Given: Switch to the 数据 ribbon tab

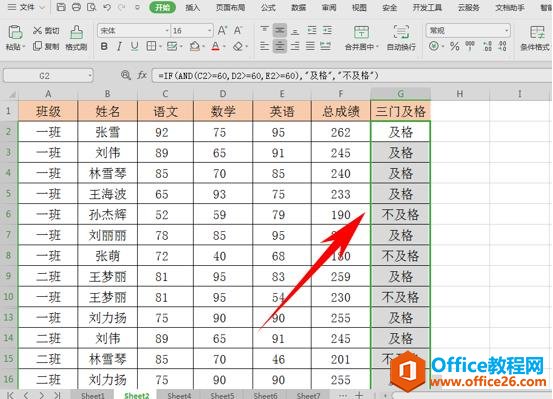Looking at the screenshot, I should tap(298, 7).
